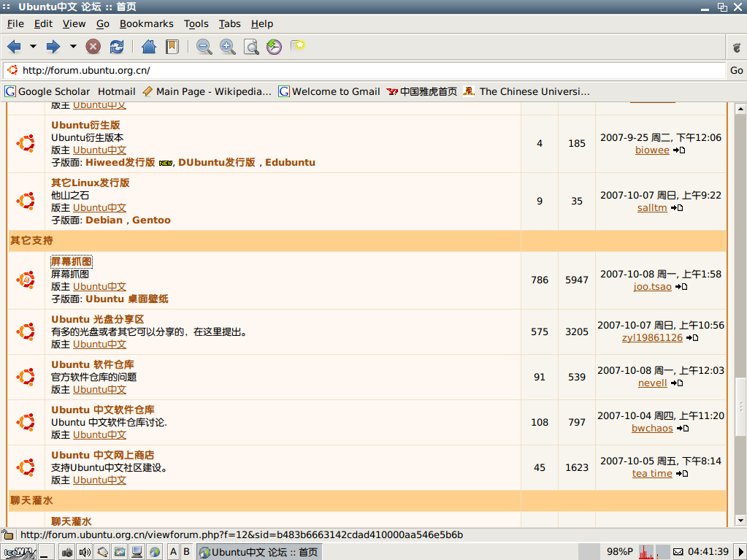Screen dimensions: 747x560
Task: Open the View menu
Action: point(74,24)
